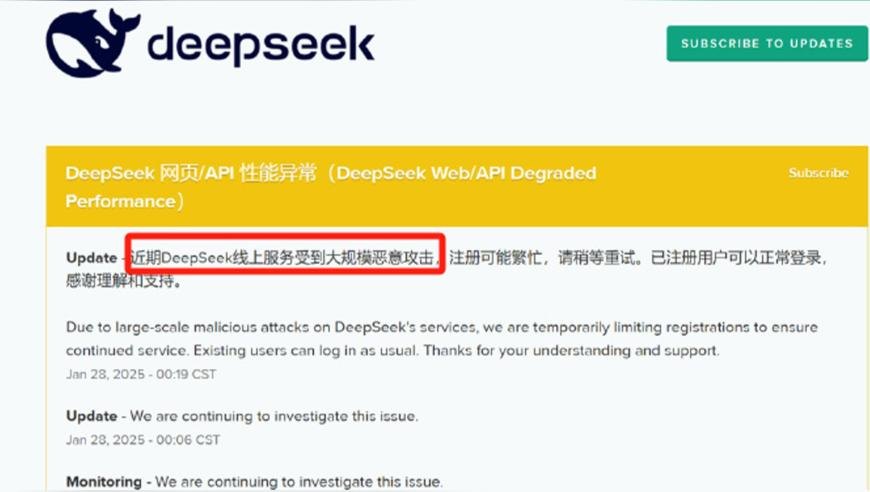Click the Jan 28, 2025 00:19 CST timestamp
The width and height of the screenshot is (870, 492).
click(x=141, y=374)
